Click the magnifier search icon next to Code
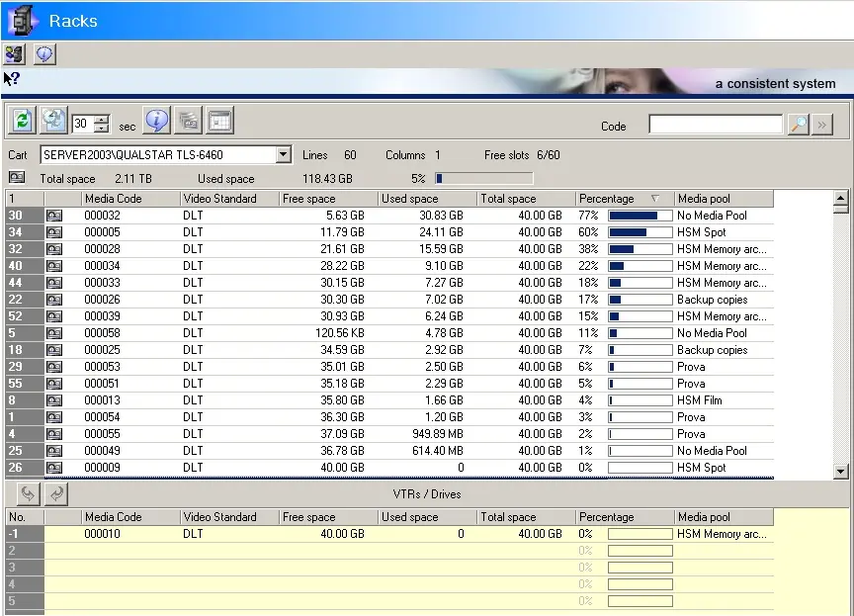 (798, 125)
